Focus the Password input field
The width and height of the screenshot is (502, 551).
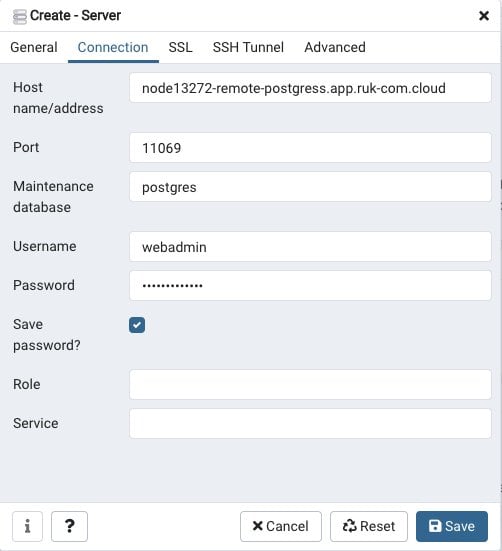click(310, 285)
